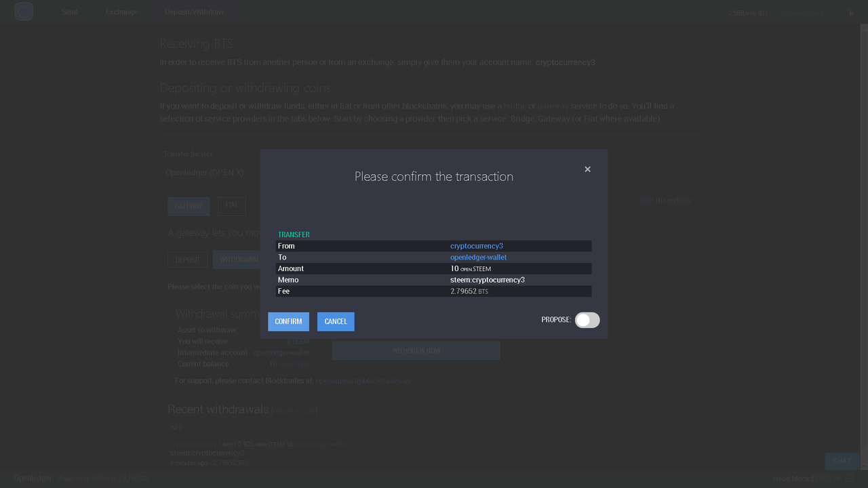
Task: Click the cryptocurrency3 From account link
Action: tap(477, 246)
